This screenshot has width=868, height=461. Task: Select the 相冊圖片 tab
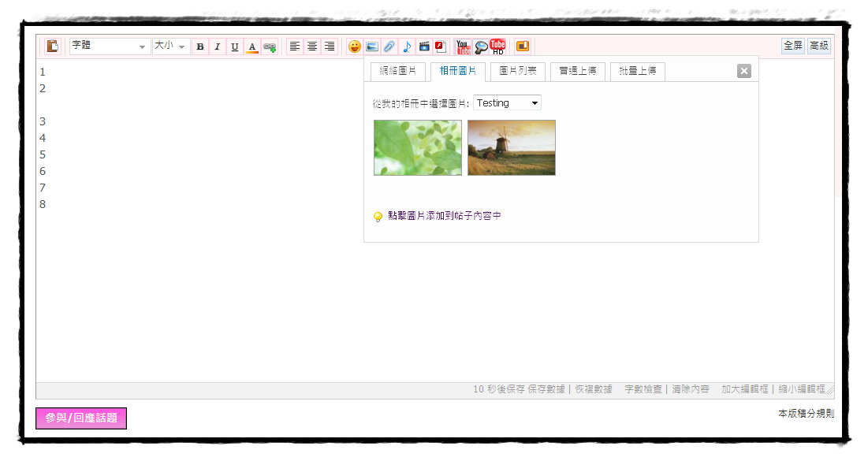pos(458,72)
